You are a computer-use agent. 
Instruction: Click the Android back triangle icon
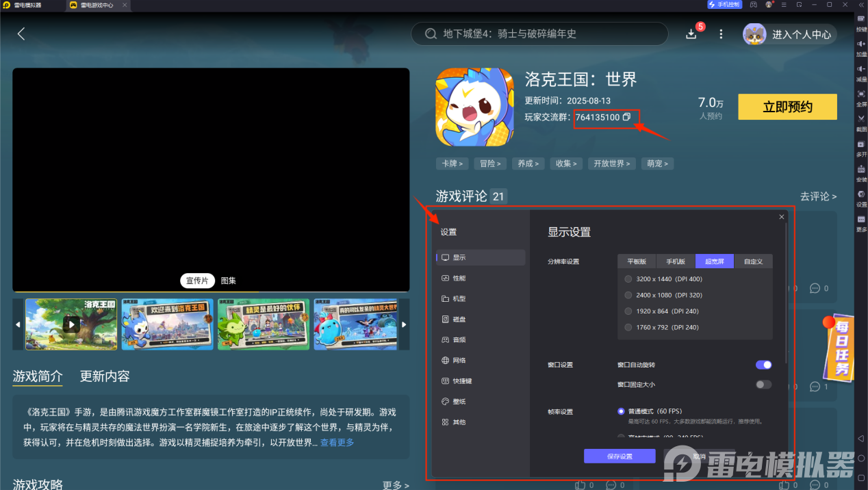click(x=861, y=439)
